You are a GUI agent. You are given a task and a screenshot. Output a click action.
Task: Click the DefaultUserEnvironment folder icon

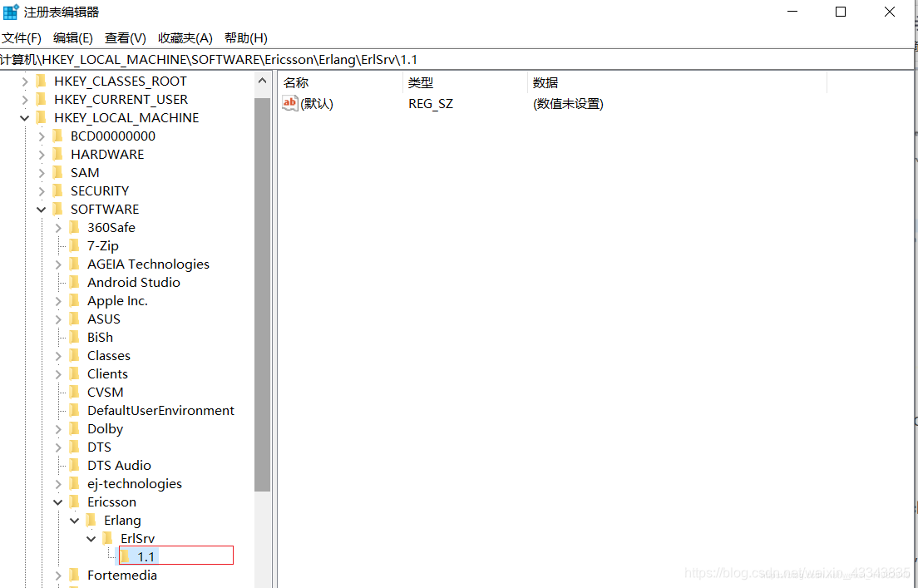tap(74, 410)
